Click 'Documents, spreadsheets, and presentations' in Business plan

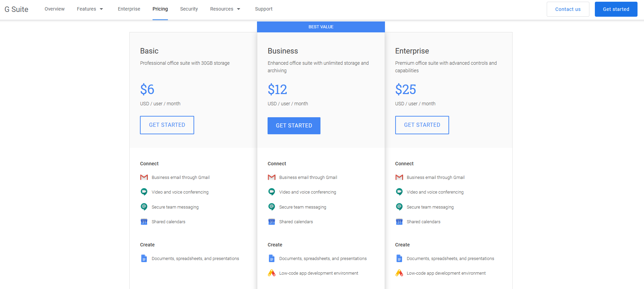click(323, 259)
